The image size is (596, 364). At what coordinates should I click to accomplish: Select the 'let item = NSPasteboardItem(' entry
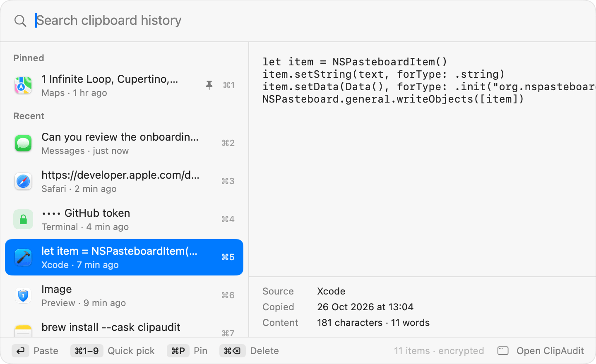pyautogui.click(x=124, y=257)
